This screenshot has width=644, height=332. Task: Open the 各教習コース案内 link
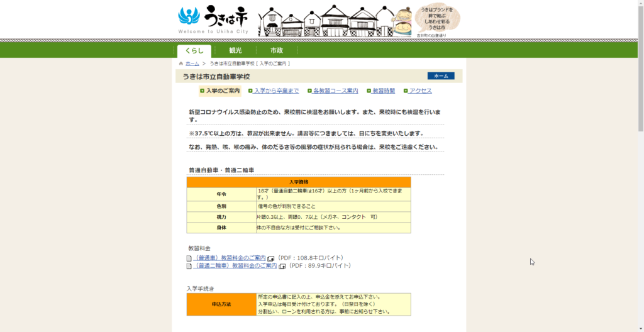(335, 91)
